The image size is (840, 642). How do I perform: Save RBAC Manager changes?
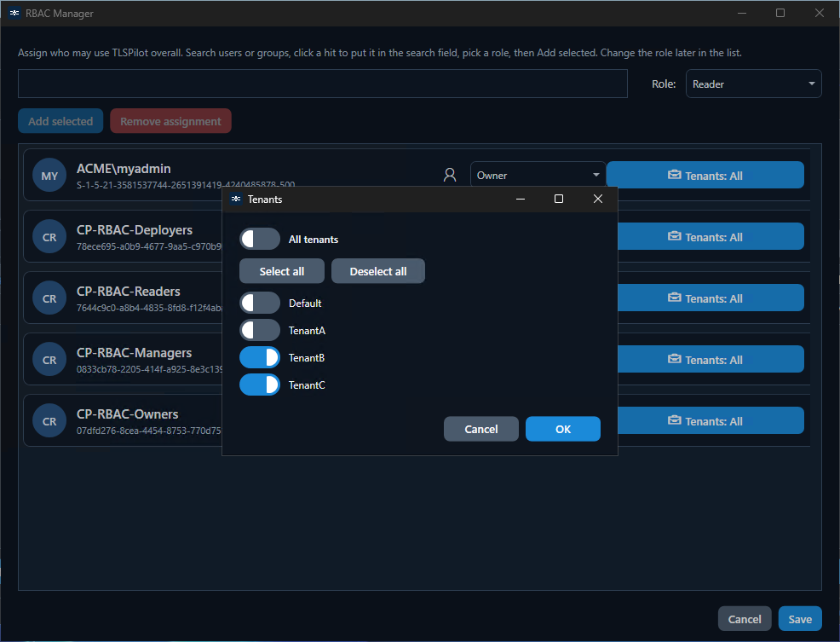[800, 619]
